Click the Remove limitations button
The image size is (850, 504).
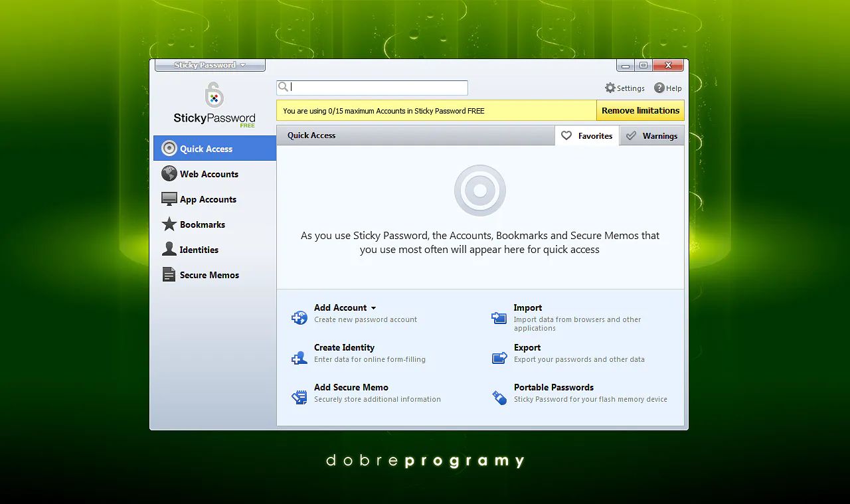639,110
